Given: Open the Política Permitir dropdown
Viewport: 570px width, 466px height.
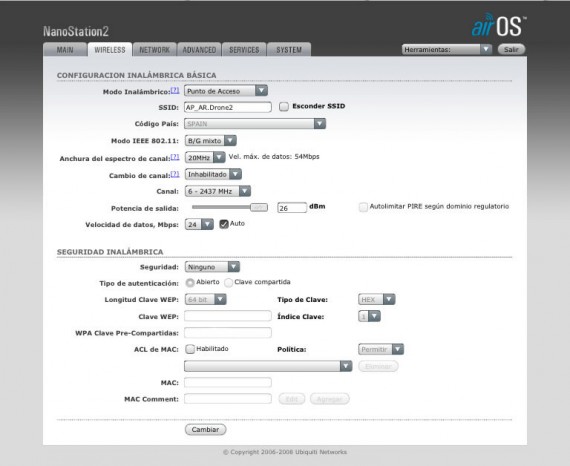Looking at the screenshot, I should pos(381,349).
